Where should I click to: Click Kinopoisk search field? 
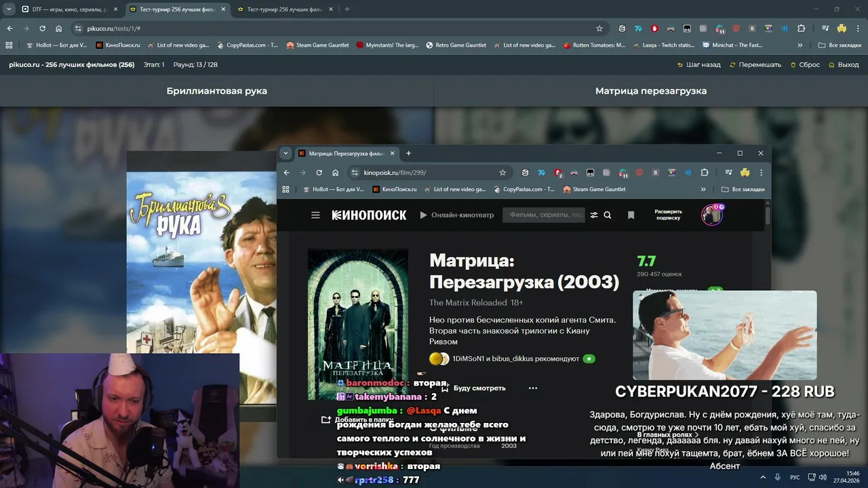pos(545,215)
